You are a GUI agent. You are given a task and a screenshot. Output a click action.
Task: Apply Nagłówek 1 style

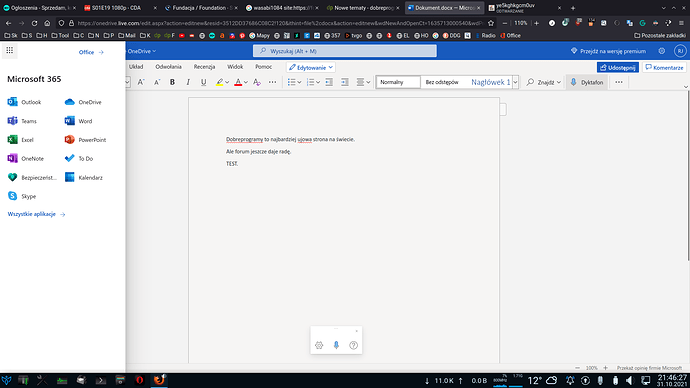[x=490, y=82]
